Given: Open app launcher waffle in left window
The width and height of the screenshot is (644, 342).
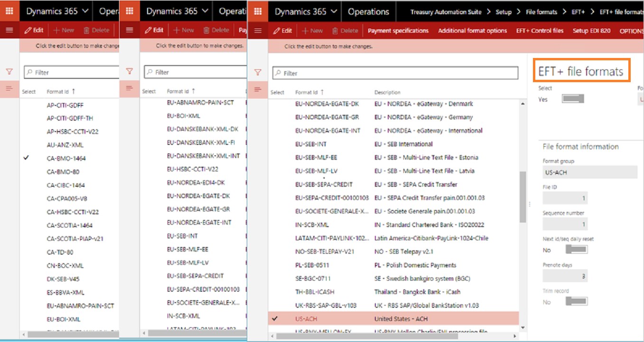Looking at the screenshot, I should [9, 11].
